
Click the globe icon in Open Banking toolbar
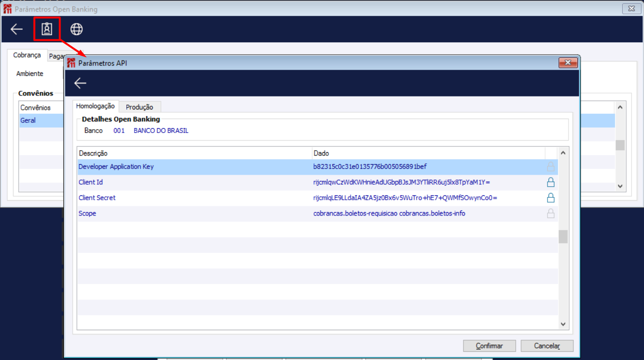(77, 29)
